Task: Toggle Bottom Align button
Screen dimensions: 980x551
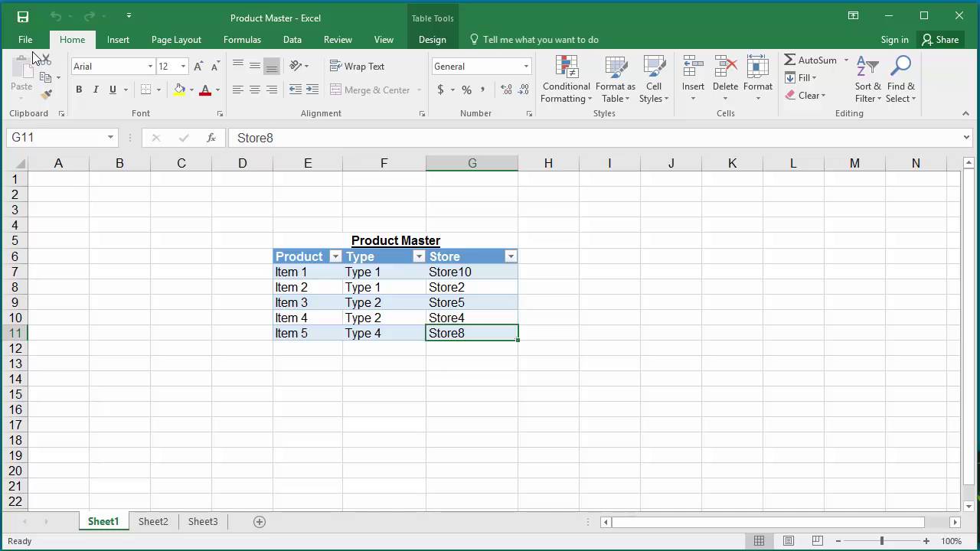Action: click(x=272, y=66)
